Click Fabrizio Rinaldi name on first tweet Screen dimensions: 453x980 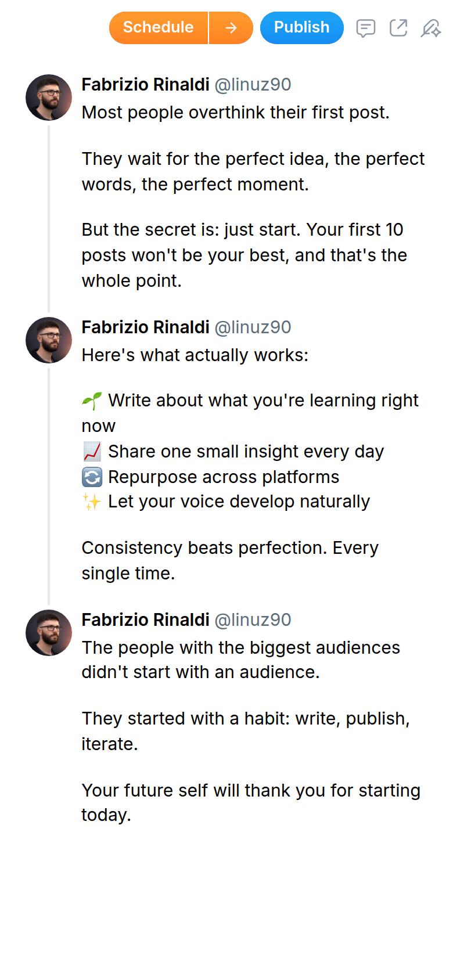145,85
